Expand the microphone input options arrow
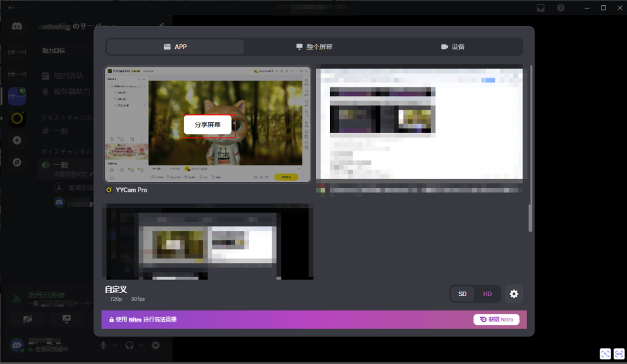This screenshot has height=364, width=627. [x=115, y=346]
